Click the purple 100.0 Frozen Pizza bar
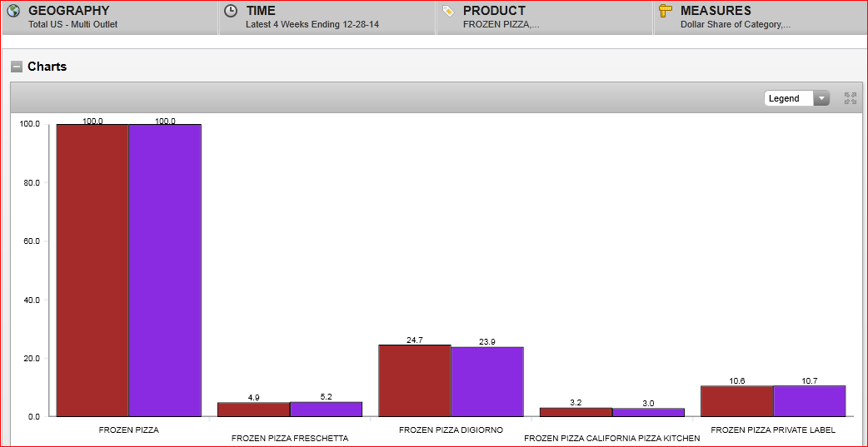 coord(165,271)
